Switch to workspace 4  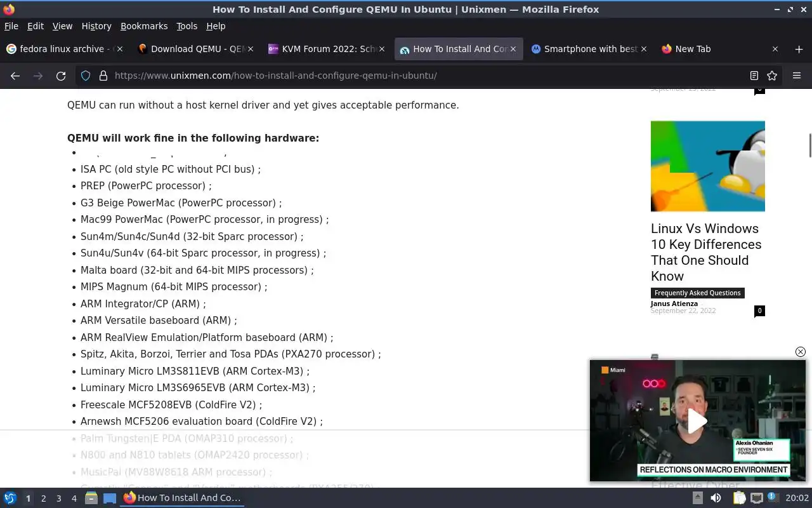click(74, 498)
